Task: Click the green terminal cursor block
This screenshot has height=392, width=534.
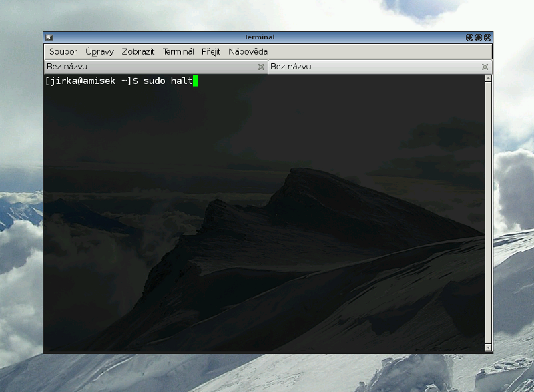Action: point(196,81)
